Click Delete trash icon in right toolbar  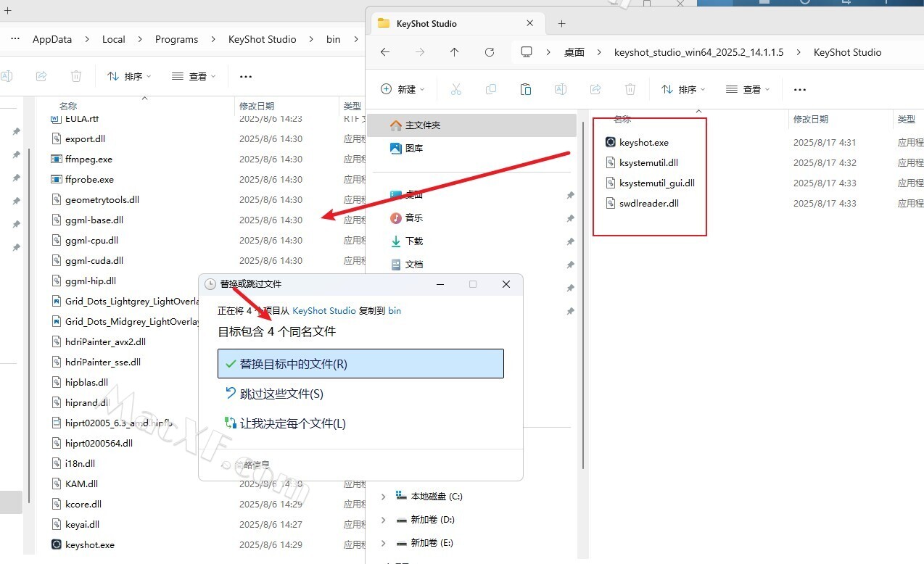pos(630,89)
